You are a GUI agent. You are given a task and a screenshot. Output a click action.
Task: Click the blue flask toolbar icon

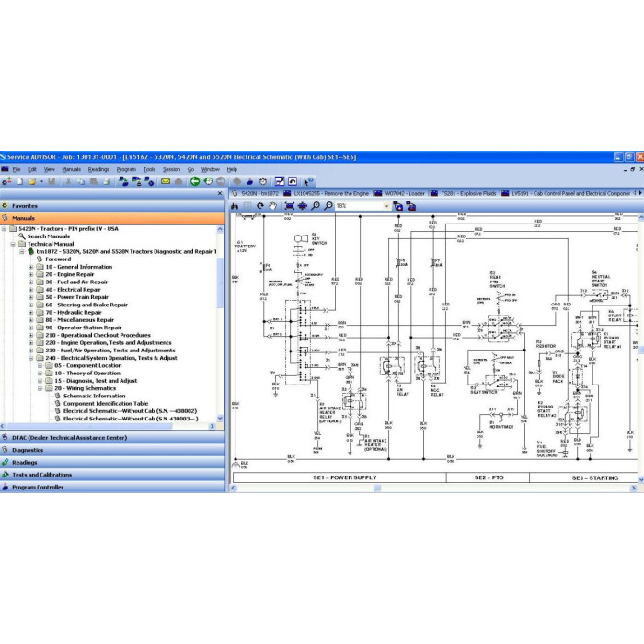pos(249,181)
